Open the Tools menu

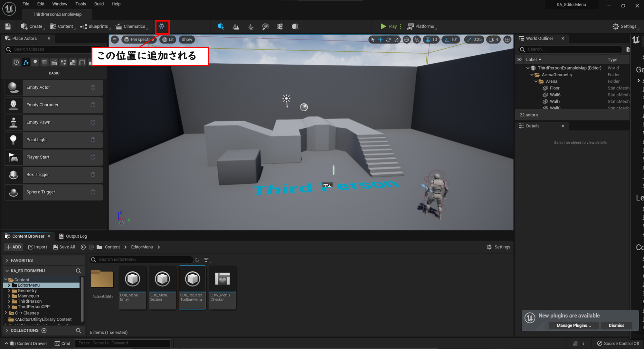[80, 4]
